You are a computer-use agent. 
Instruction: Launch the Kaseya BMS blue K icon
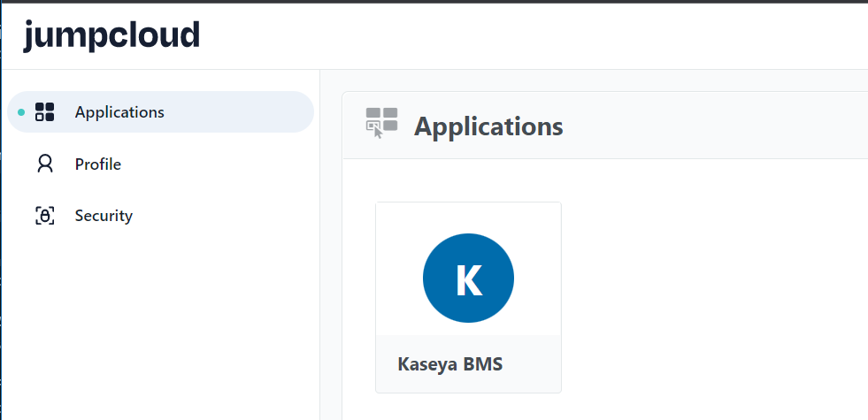point(468,278)
